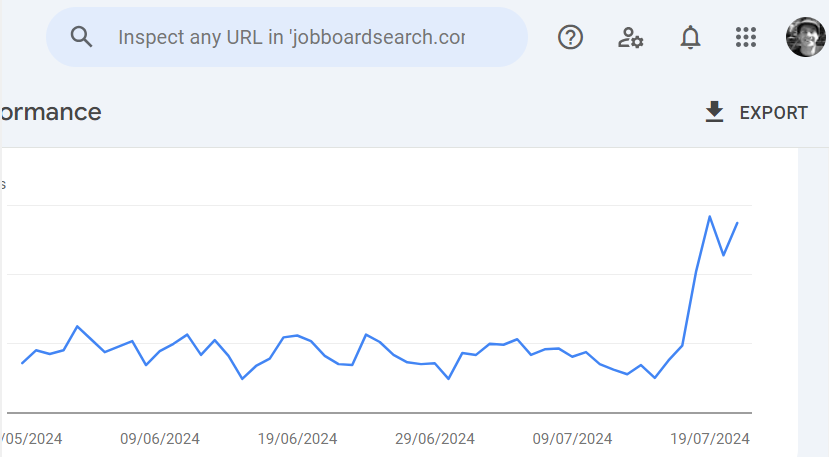Click the highest peak of the chart line
This screenshot has height=457, width=829.
pos(710,216)
